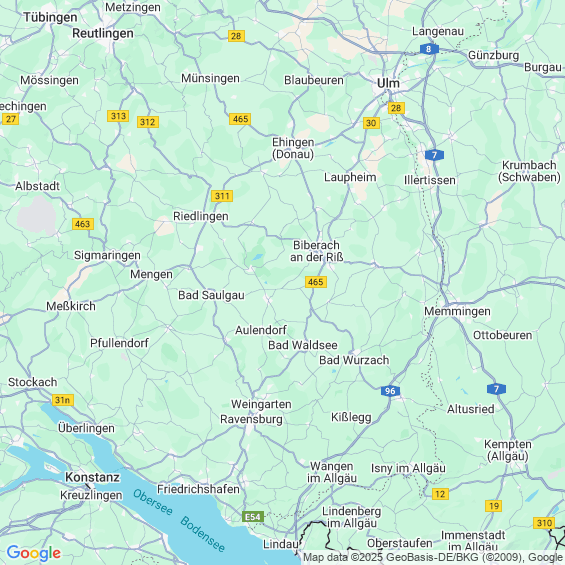The height and width of the screenshot is (565, 565).
Task: Click the Google logo
Action: [34, 553]
